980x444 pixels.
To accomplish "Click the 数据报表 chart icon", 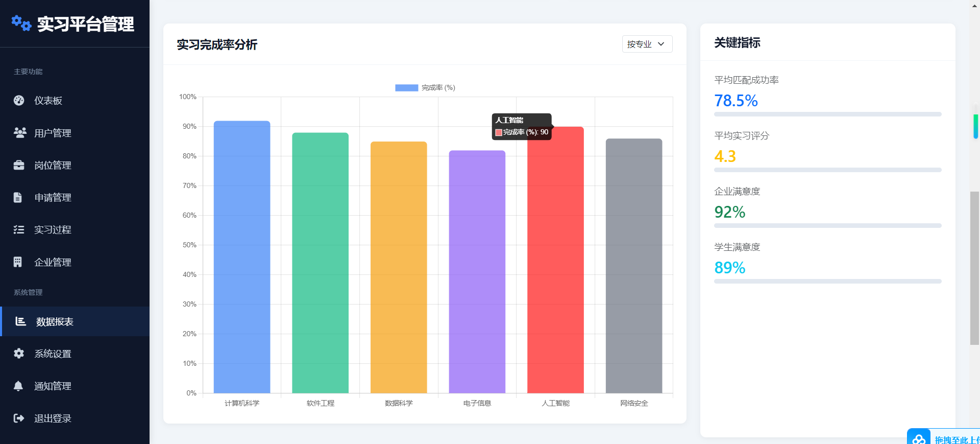I will coord(20,321).
